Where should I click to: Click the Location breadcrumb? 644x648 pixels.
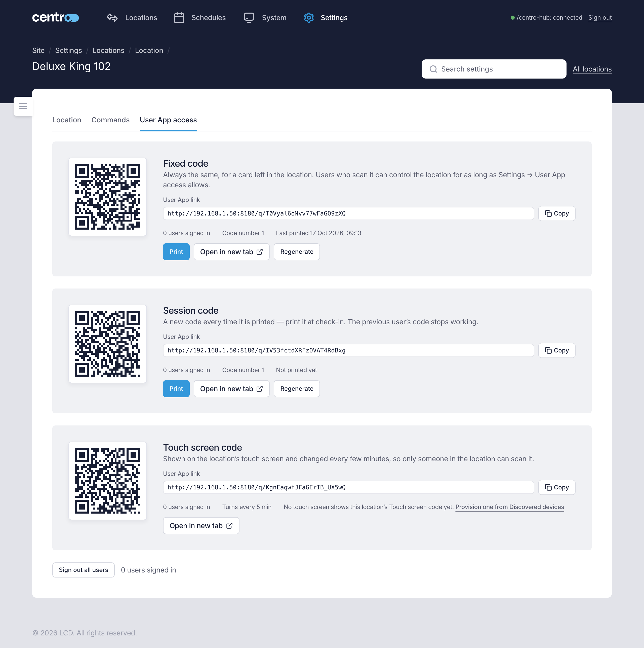click(x=149, y=50)
